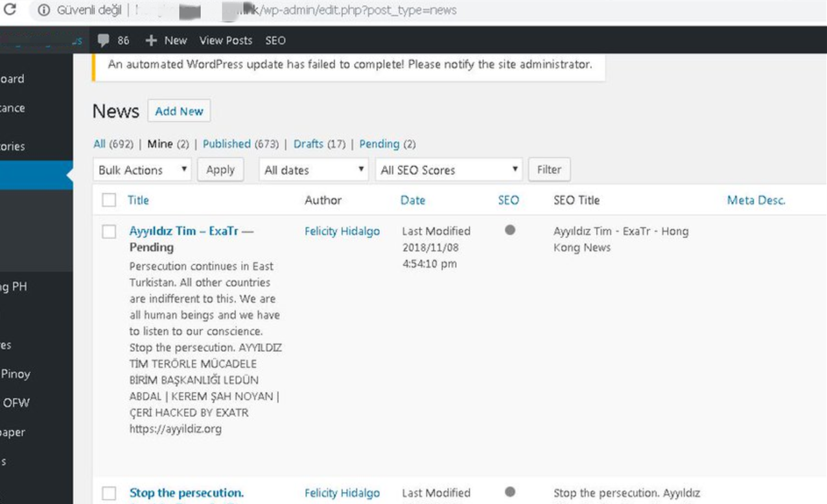Click the Author column header text
The width and height of the screenshot is (827, 504).
323,200
